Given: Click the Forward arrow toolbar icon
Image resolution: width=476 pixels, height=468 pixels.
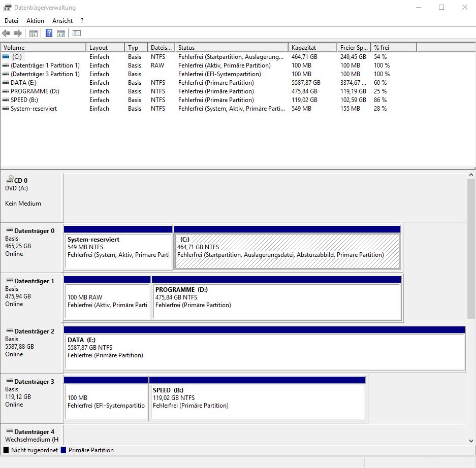Looking at the screenshot, I should click(18, 33).
